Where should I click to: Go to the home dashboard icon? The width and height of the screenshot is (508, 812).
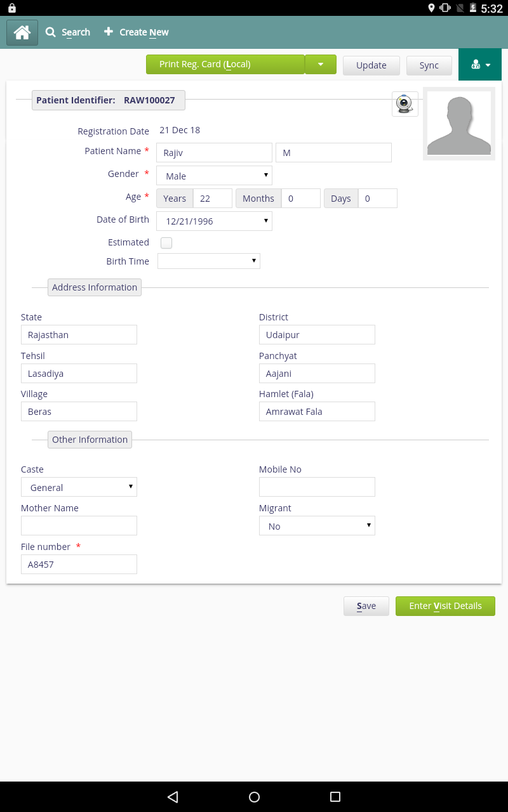[x=22, y=32]
